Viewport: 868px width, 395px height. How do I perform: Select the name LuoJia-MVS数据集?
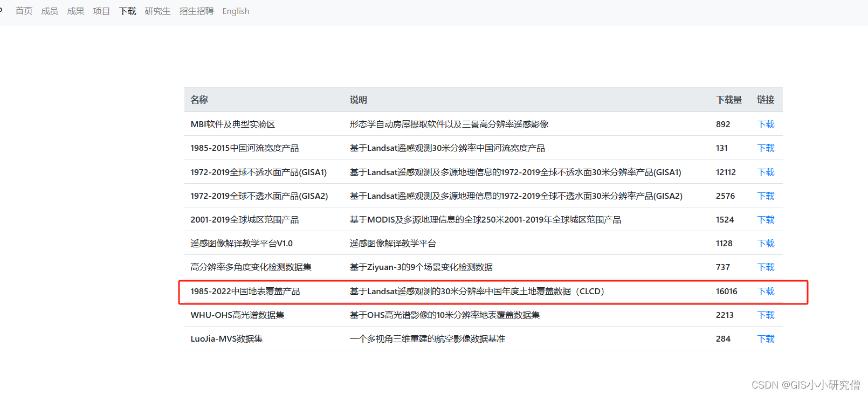226,339
